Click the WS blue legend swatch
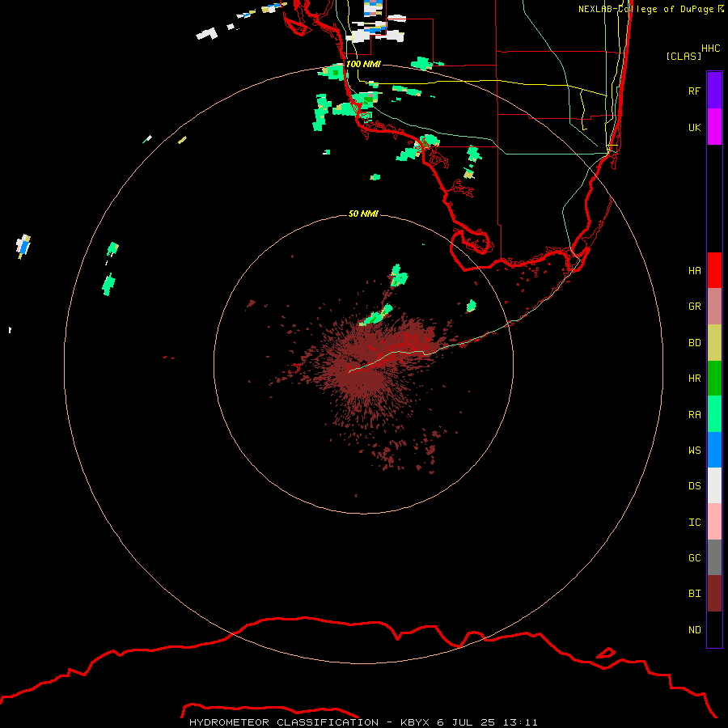Screen dimensions: 728x728 click(714, 450)
